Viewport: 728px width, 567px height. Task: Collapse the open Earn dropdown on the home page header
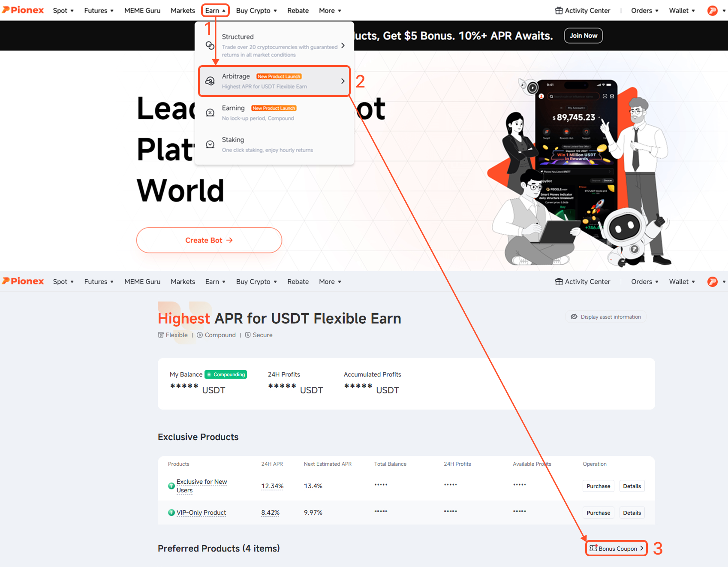215,11
